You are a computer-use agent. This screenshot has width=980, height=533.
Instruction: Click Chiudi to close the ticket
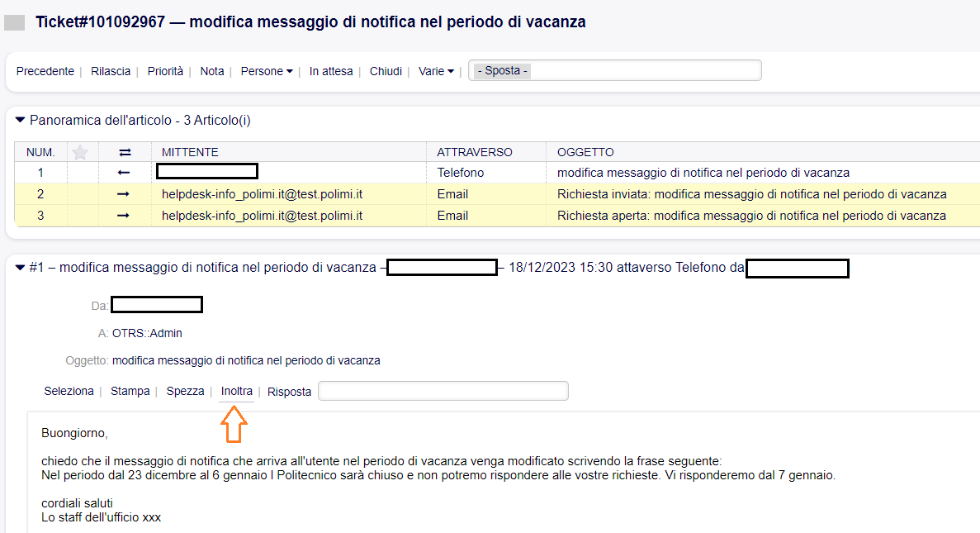[x=386, y=72]
